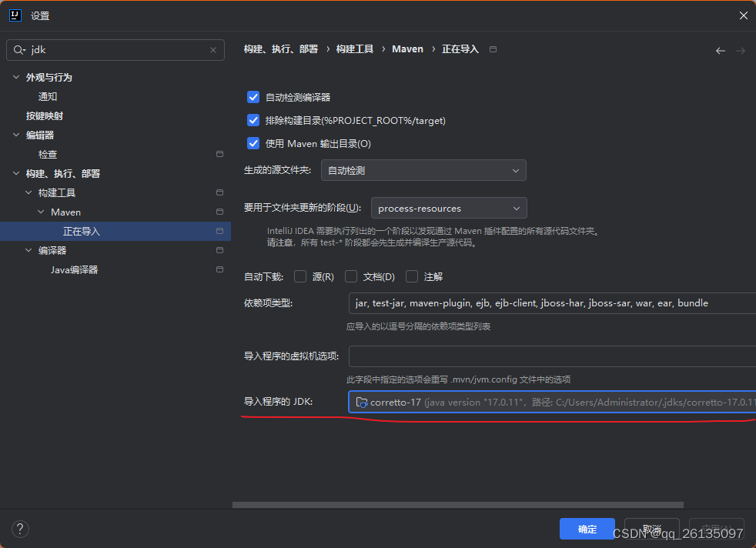Disable 使用 Maven 输出目录 option
This screenshot has height=548, width=756.
point(253,144)
